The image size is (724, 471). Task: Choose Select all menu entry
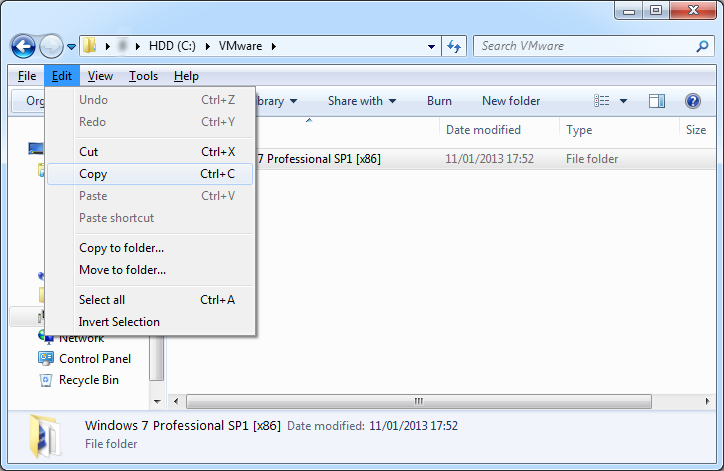(x=102, y=300)
